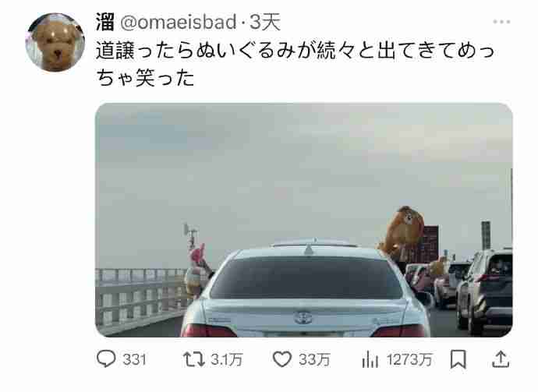
Task: Click the 3天 timestamp
Action: point(264,23)
